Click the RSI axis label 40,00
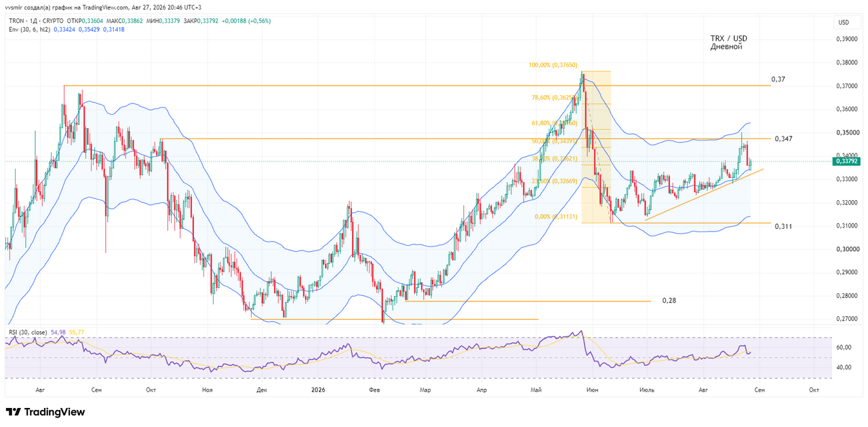The height and width of the screenshot is (427, 868). point(844,368)
